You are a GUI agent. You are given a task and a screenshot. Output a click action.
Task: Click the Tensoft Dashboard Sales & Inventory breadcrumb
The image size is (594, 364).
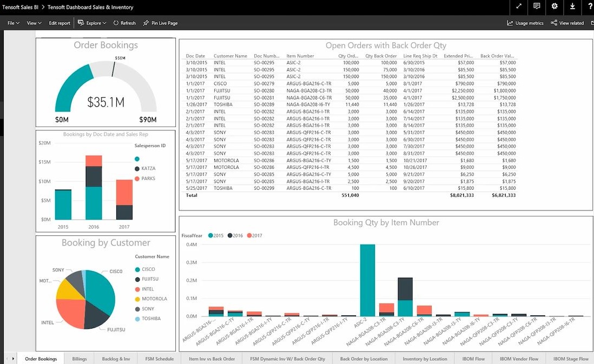tap(90, 7)
